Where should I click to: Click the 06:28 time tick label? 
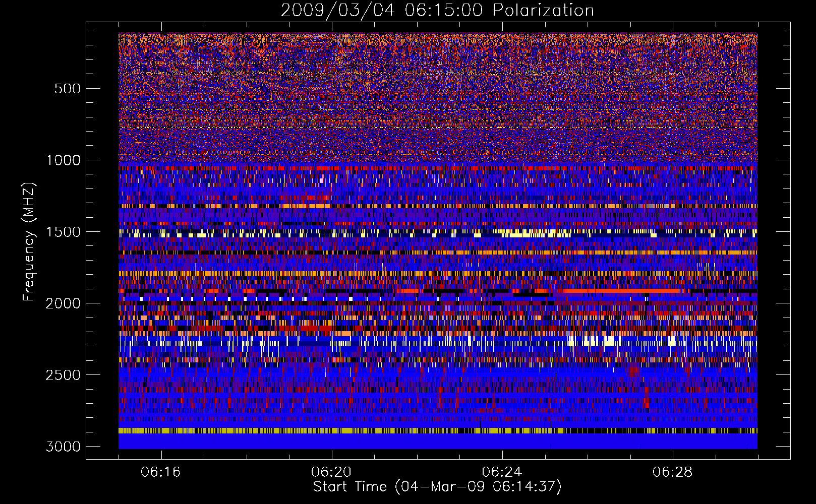tap(672, 472)
